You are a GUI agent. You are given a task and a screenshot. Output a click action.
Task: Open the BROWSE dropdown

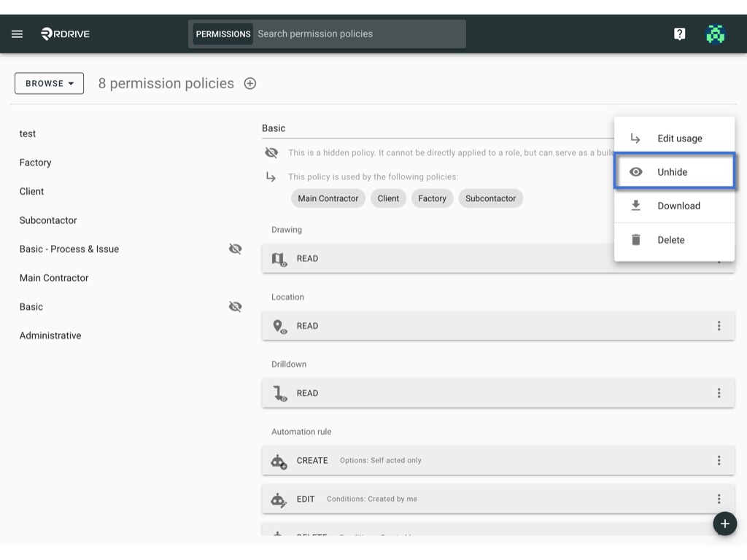pyautogui.click(x=49, y=83)
